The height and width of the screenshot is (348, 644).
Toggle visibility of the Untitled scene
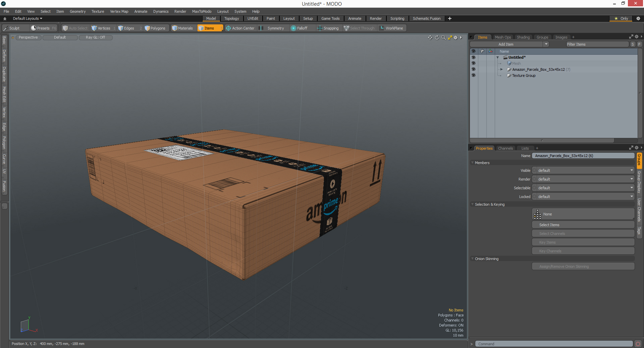click(x=473, y=57)
